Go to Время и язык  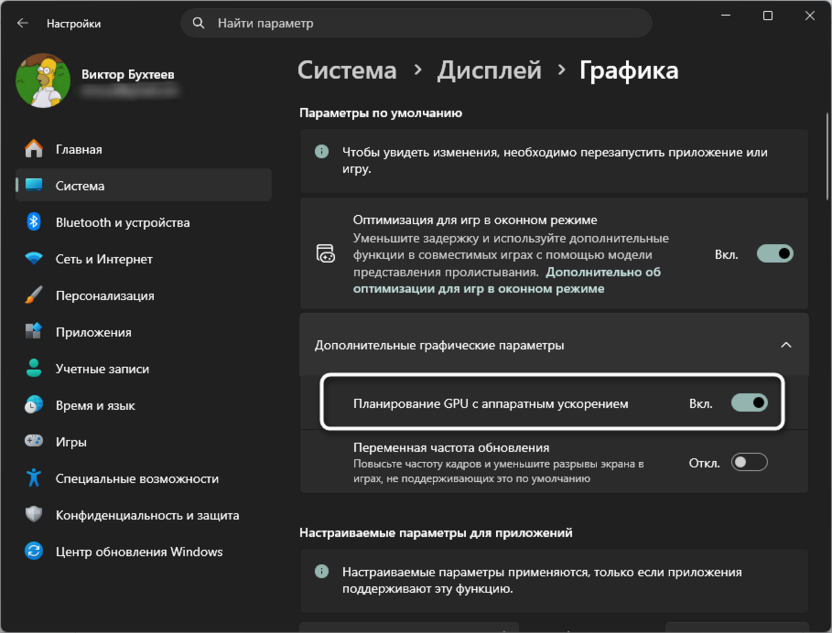pos(144,405)
